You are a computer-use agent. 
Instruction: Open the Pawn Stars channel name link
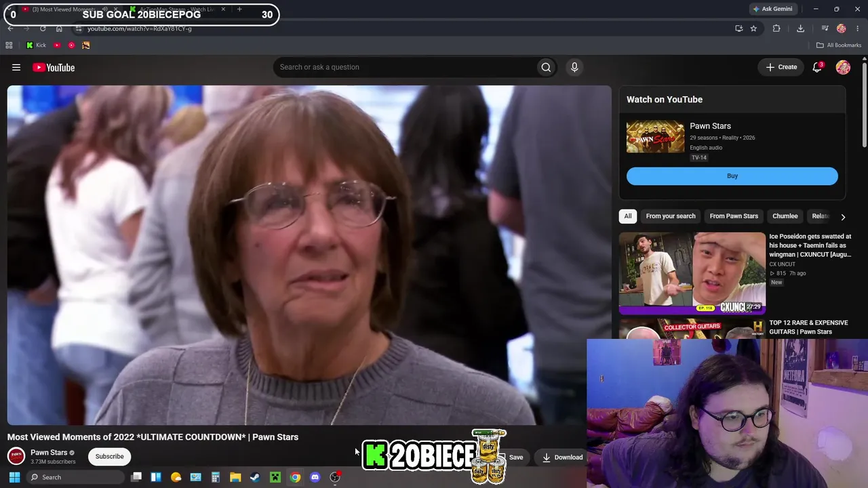[49, 452]
